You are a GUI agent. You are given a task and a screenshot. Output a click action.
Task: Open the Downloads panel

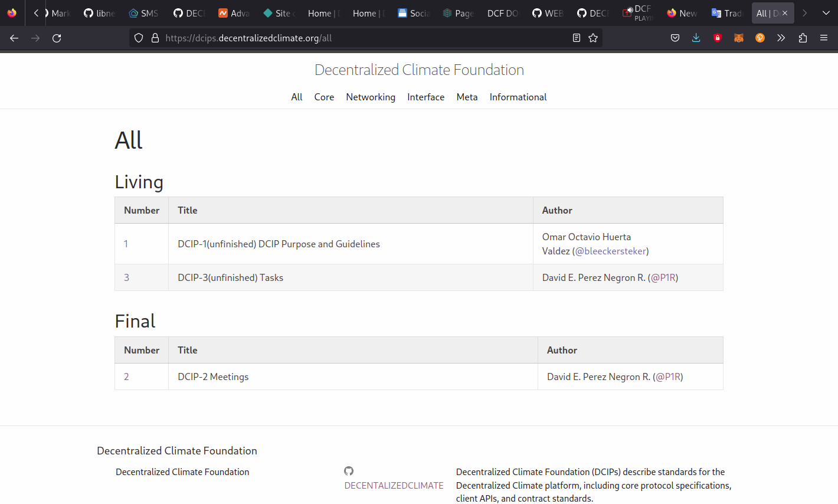696,38
